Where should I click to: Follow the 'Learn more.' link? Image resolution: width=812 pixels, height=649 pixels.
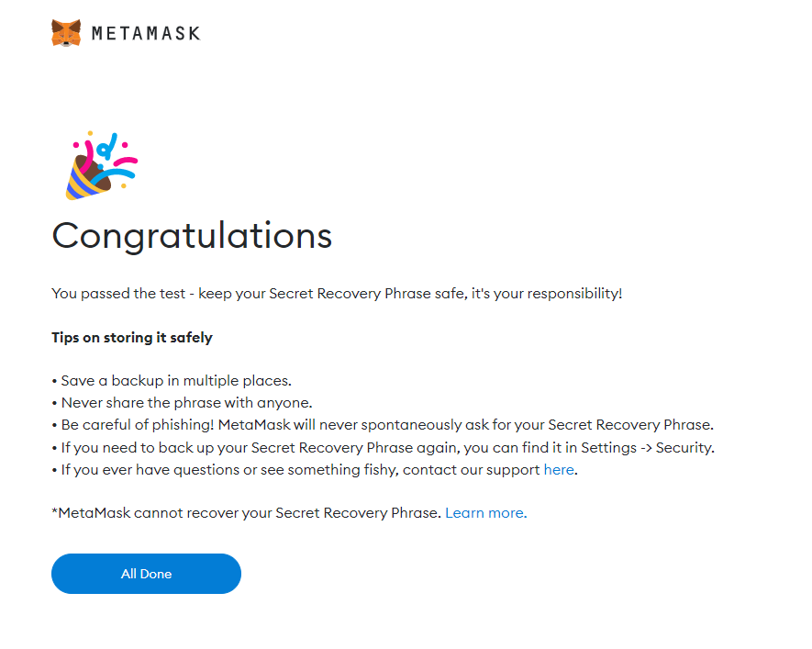click(485, 513)
